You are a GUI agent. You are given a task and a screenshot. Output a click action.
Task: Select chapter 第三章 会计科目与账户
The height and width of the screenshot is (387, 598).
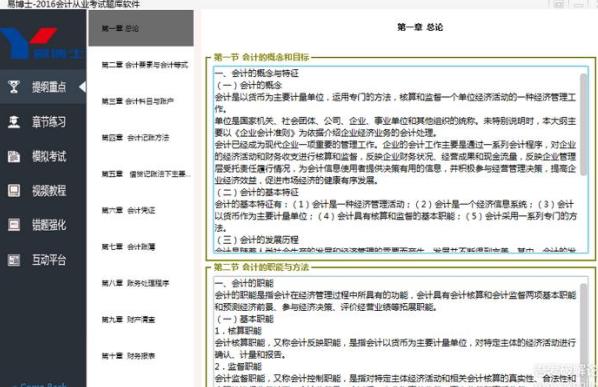coord(138,101)
